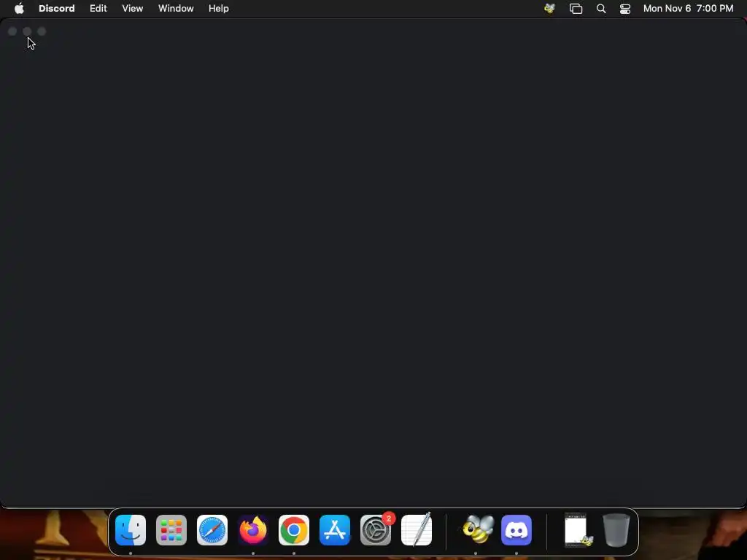Open the Discord application menu
Viewport: 747px width, 560px height.
coord(57,9)
